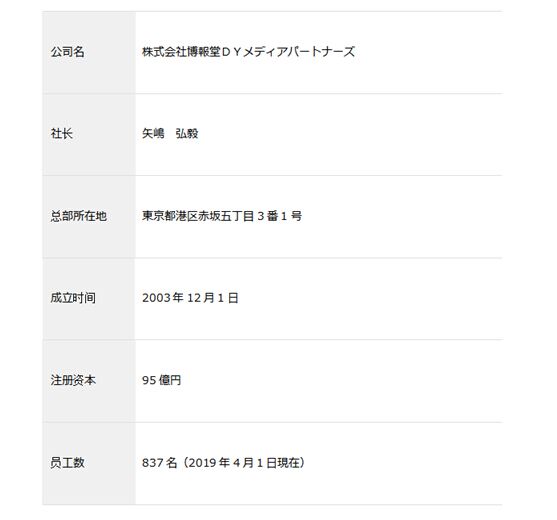Image resolution: width=557 pixels, height=520 pixels.
Task: Click the number 95 in registered capital
Action: pos(149,380)
